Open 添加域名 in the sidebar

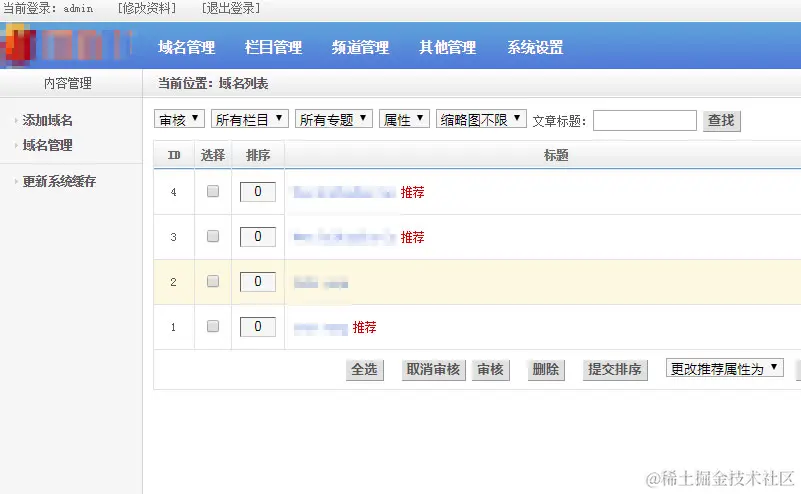[x=48, y=120]
